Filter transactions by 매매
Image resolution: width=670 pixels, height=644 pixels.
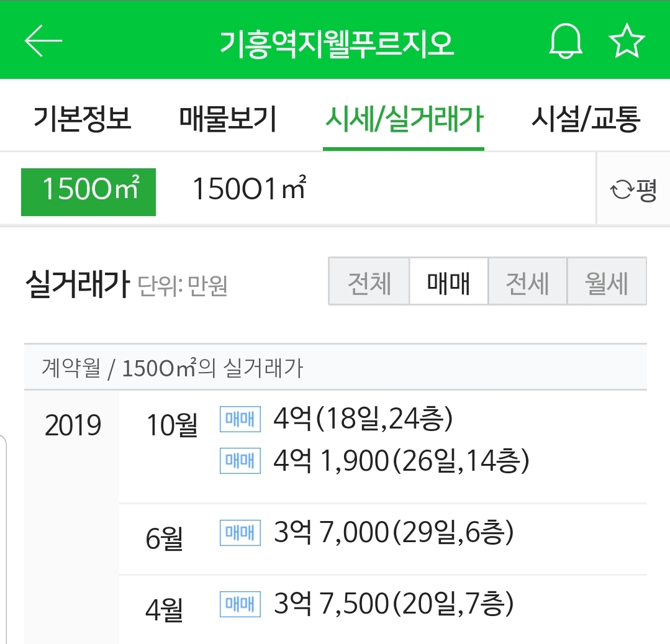point(449,281)
